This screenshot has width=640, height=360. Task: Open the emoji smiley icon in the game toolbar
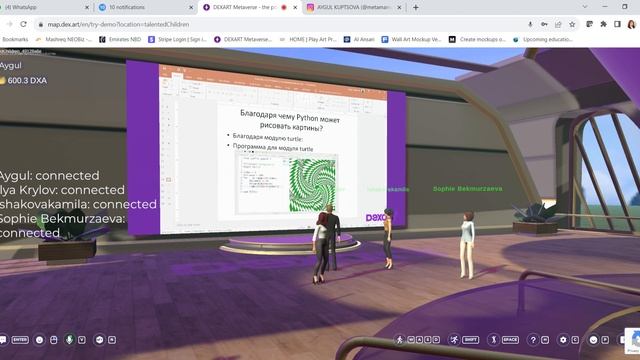pos(593,340)
